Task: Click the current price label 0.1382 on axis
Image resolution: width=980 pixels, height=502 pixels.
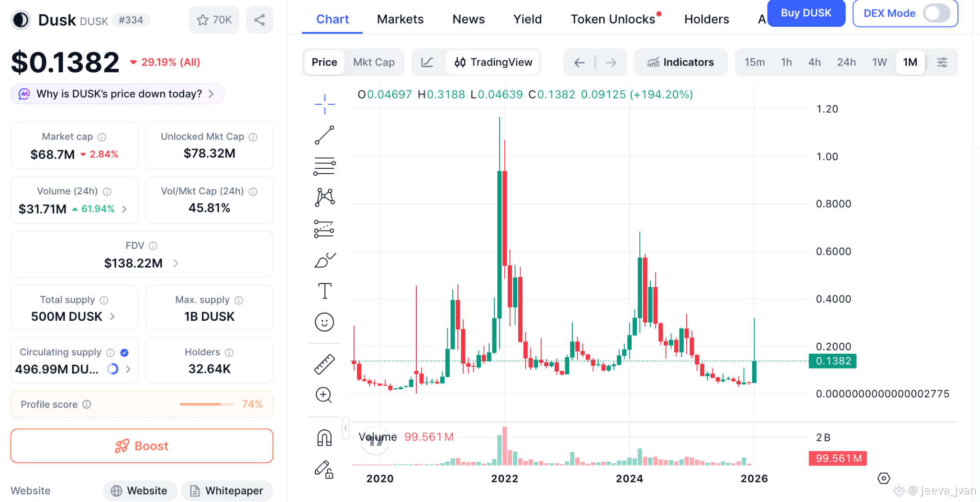Action: [833, 361]
